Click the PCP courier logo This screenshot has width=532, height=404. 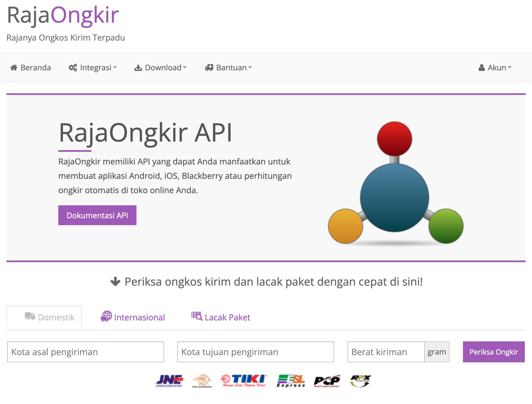point(327,381)
